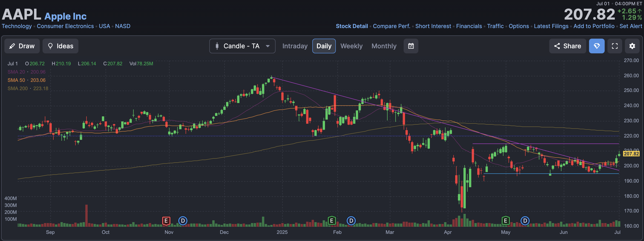The height and width of the screenshot is (241, 644).
Task: Click the L 206.14 low value
Action: pos(87,63)
